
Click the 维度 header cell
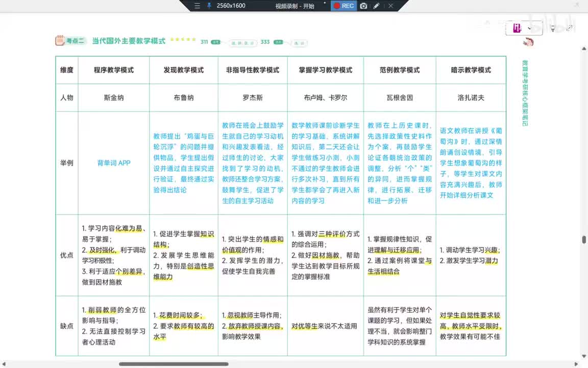point(67,70)
